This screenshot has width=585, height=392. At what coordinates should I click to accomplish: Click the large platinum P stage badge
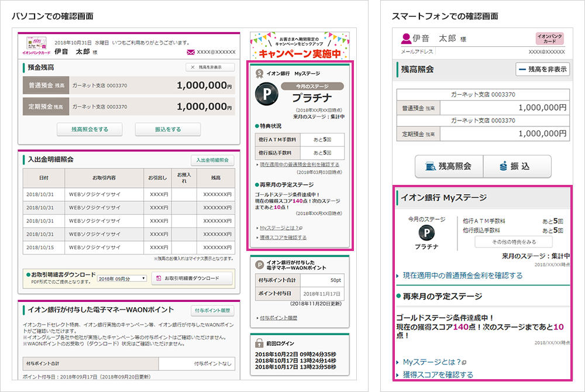click(x=267, y=94)
